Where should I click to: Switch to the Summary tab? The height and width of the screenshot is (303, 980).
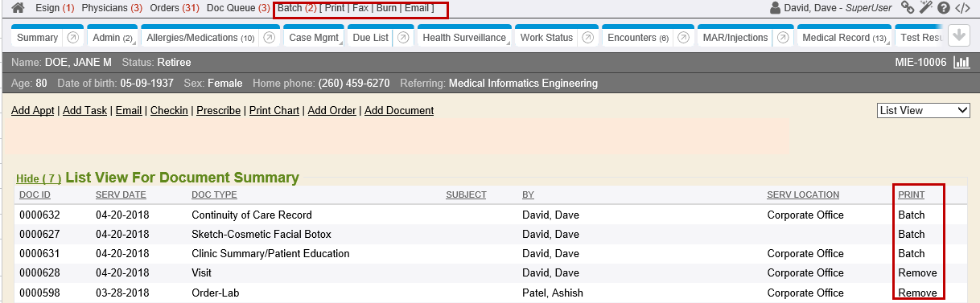[37, 38]
